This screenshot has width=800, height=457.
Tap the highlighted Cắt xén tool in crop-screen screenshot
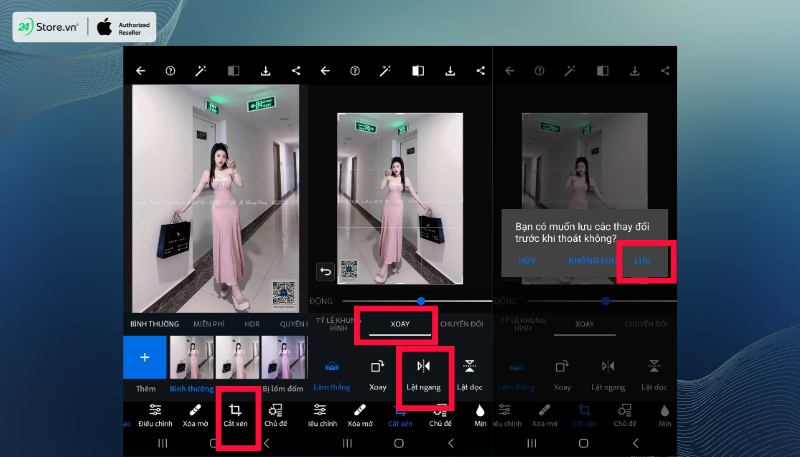pos(400,415)
